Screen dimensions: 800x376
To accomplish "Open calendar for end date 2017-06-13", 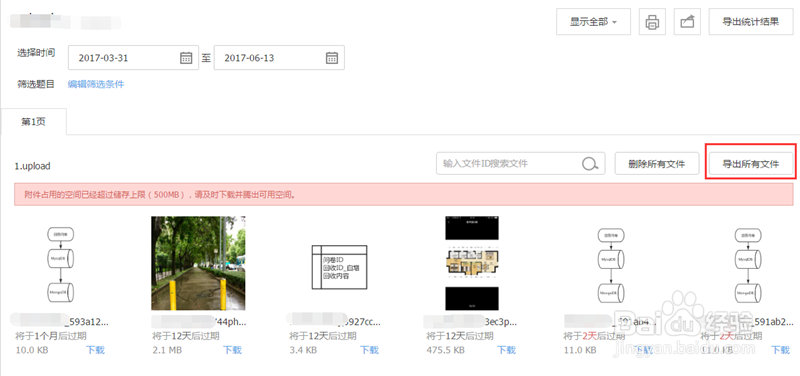I will (332, 58).
